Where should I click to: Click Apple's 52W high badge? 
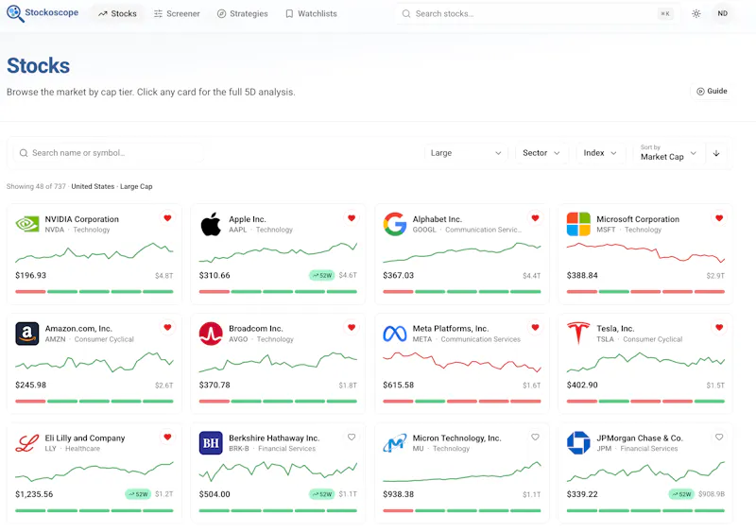(x=321, y=275)
